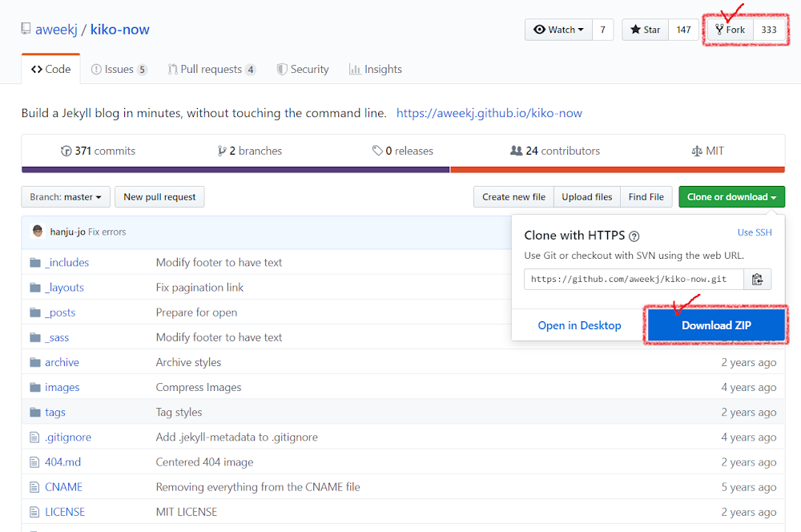Switch to the Pull requests tab
801x532 pixels.
point(211,69)
